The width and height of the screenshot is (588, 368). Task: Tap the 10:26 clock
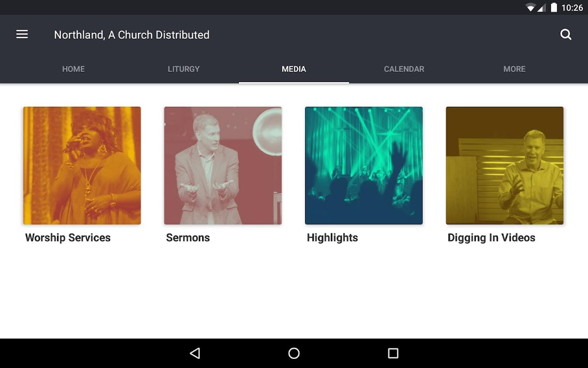tap(572, 8)
